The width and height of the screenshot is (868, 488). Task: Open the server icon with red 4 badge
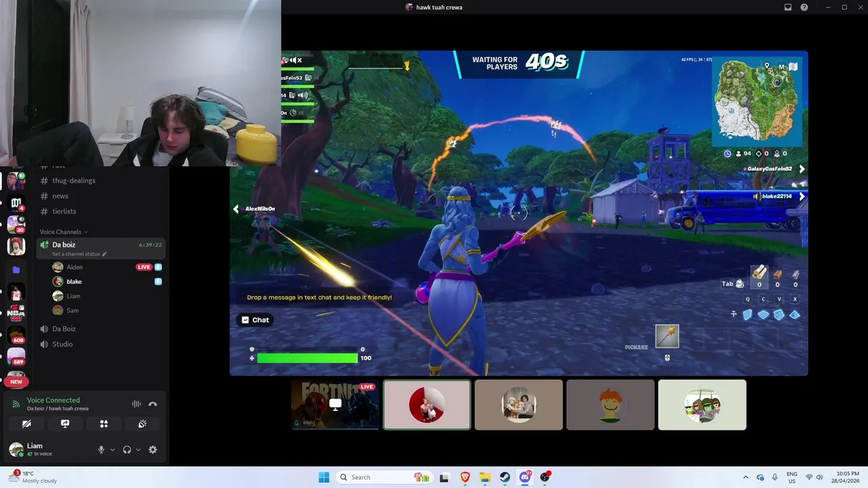[16, 203]
